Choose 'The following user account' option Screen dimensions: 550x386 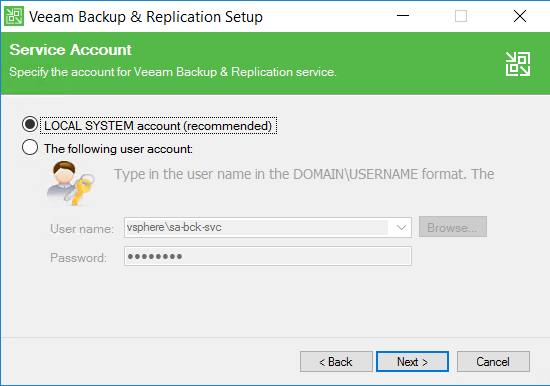[x=30, y=148]
